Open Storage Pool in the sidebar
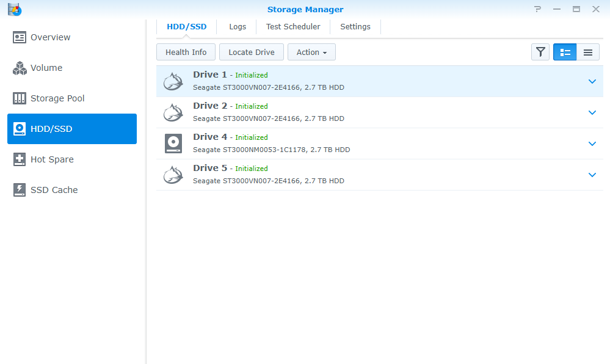The width and height of the screenshot is (610, 364). [72, 98]
